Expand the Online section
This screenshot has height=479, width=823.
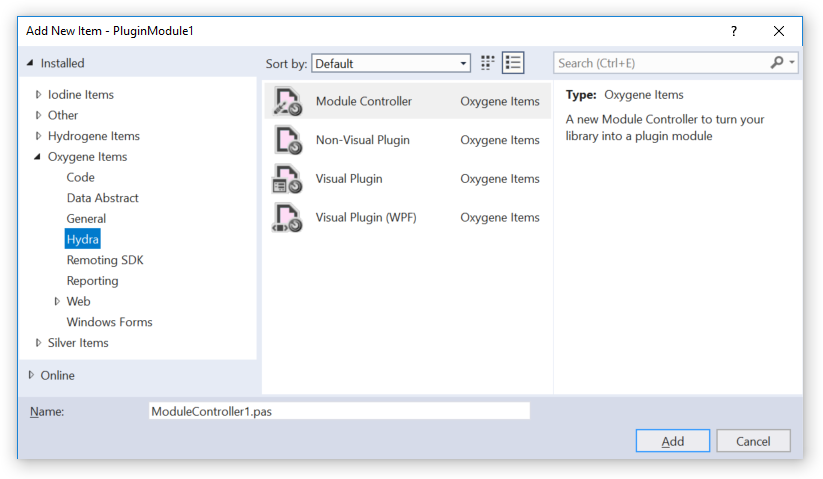[x=31, y=375]
